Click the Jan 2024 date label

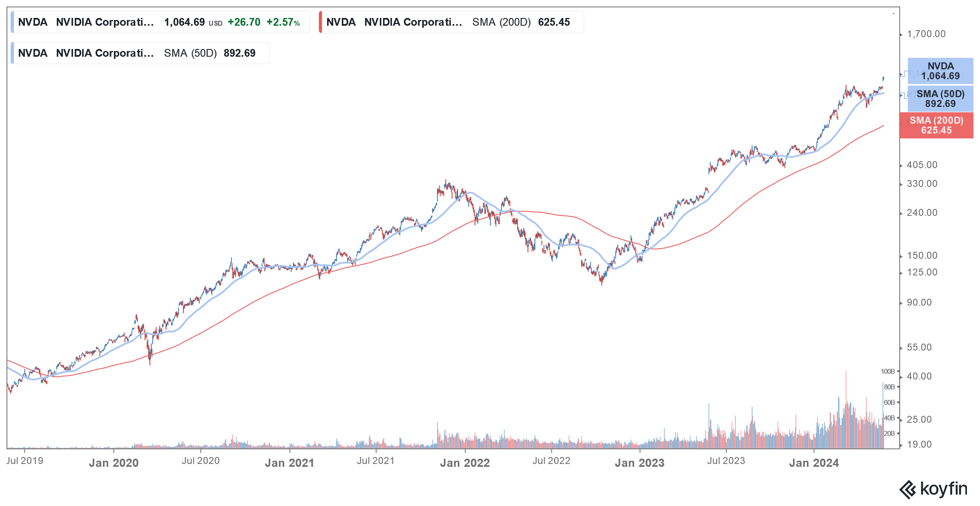(814, 463)
